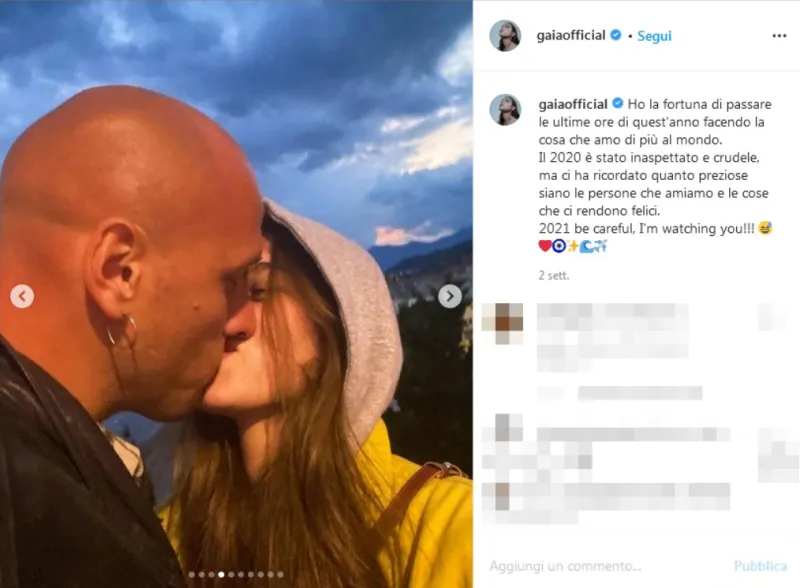This screenshot has width=800, height=588.
Task: Focus the 'Aggiungi un commento...' field
Action: [607, 566]
